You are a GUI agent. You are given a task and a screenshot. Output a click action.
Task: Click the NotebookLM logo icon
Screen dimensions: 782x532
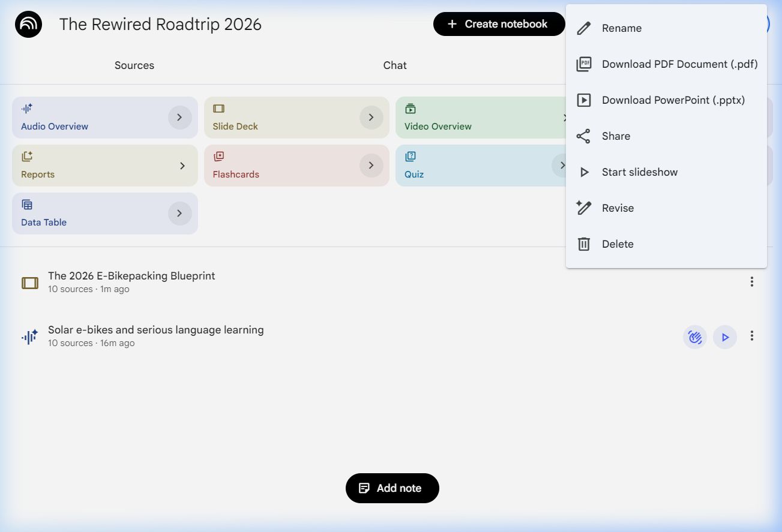[x=28, y=25]
